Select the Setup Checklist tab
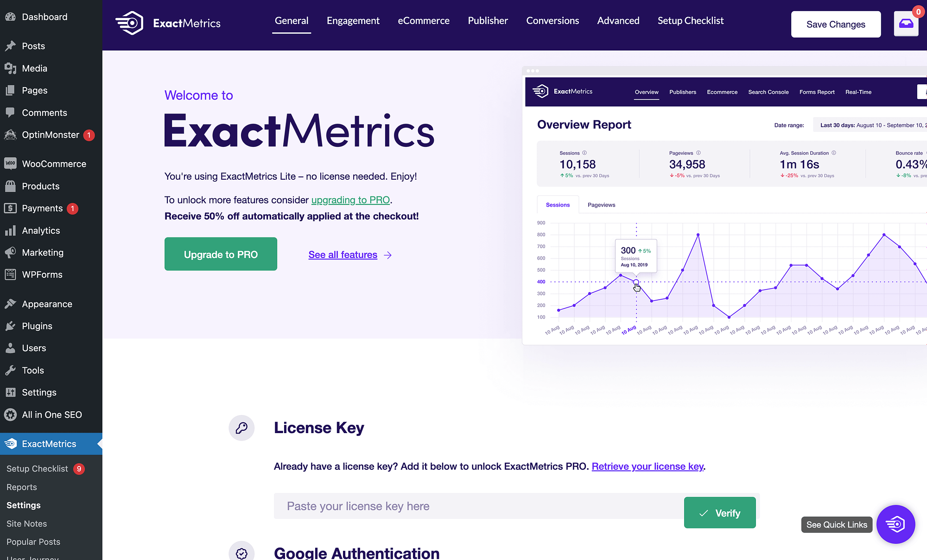The height and width of the screenshot is (560, 927). pos(691,20)
